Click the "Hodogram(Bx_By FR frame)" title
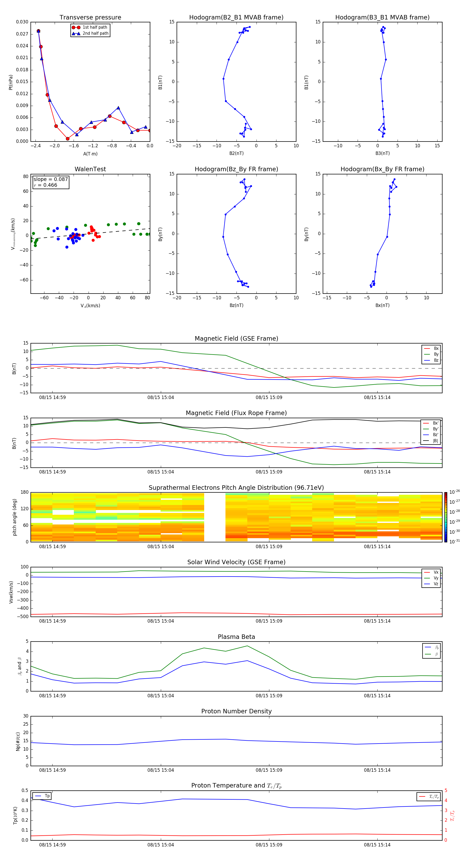The height and width of the screenshot is (868, 473). click(x=382, y=169)
